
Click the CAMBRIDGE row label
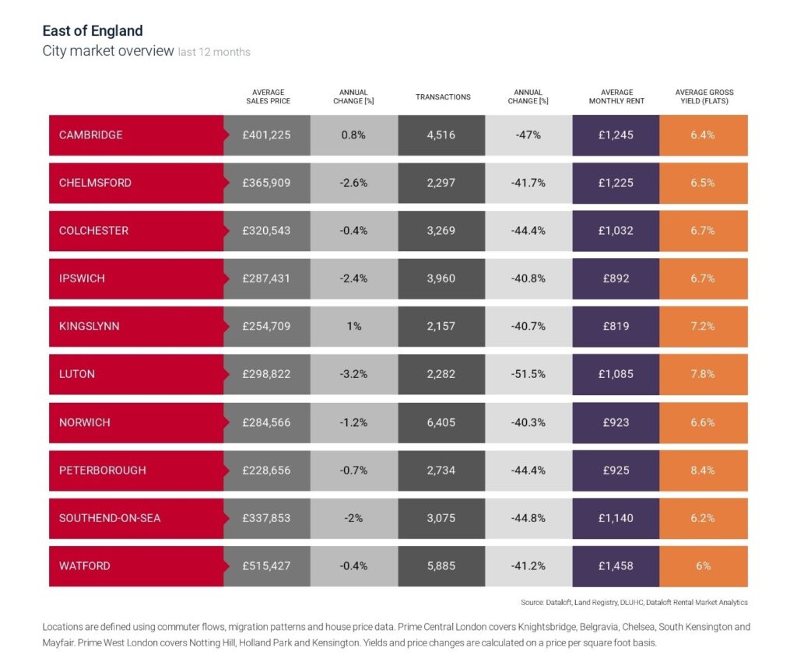pyautogui.click(x=91, y=135)
